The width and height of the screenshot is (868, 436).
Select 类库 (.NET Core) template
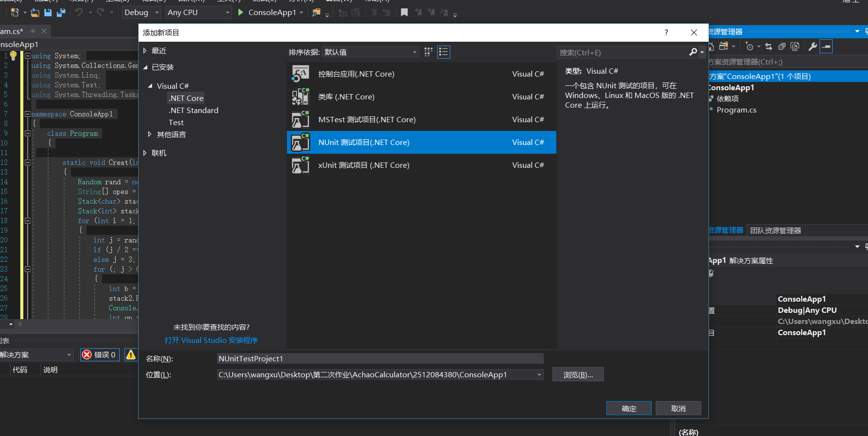click(x=422, y=97)
